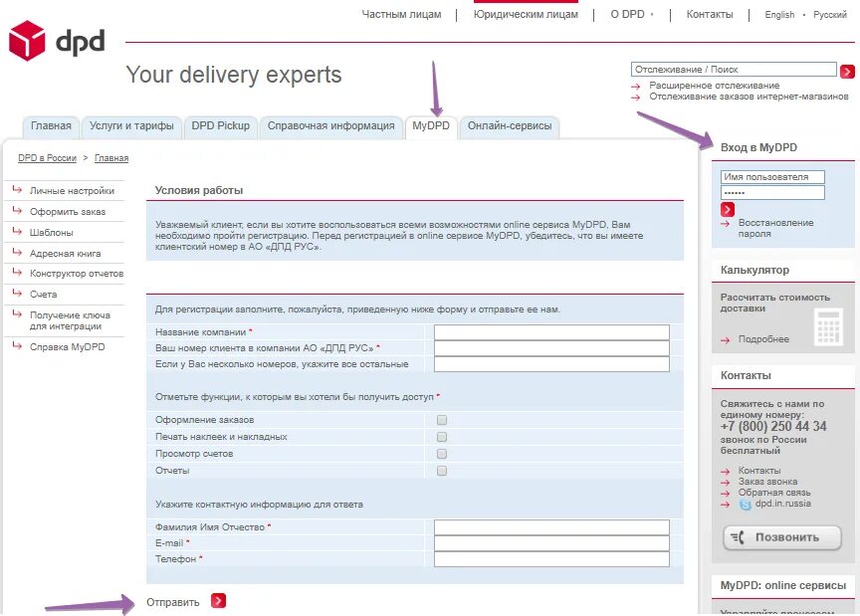The height and width of the screenshot is (616, 860).
Task: Click the arrow icon beside Адресная книга
Action: 17,253
